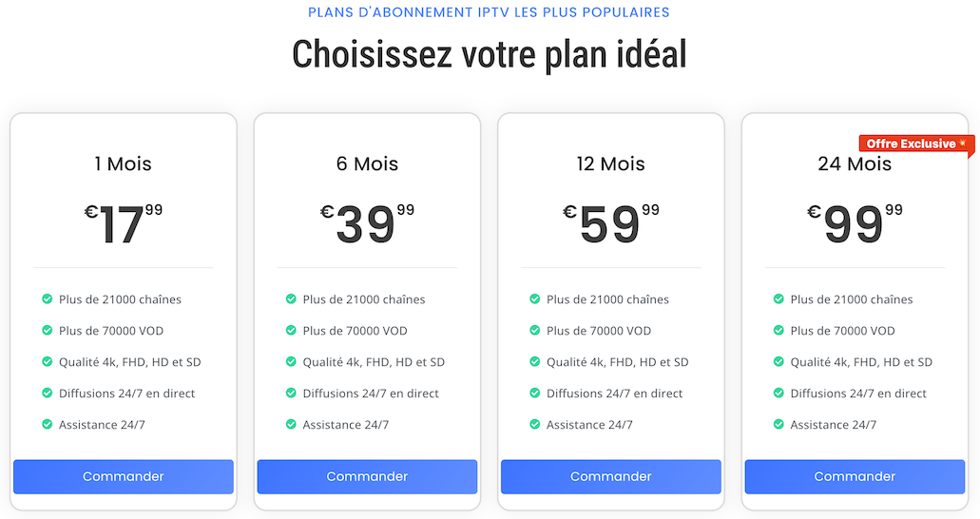Image resolution: width=980 pixels, height=519 pixels.
Task: Select the 1 Mois plan title
Action: pyautogui.click(x=124, y=163)
